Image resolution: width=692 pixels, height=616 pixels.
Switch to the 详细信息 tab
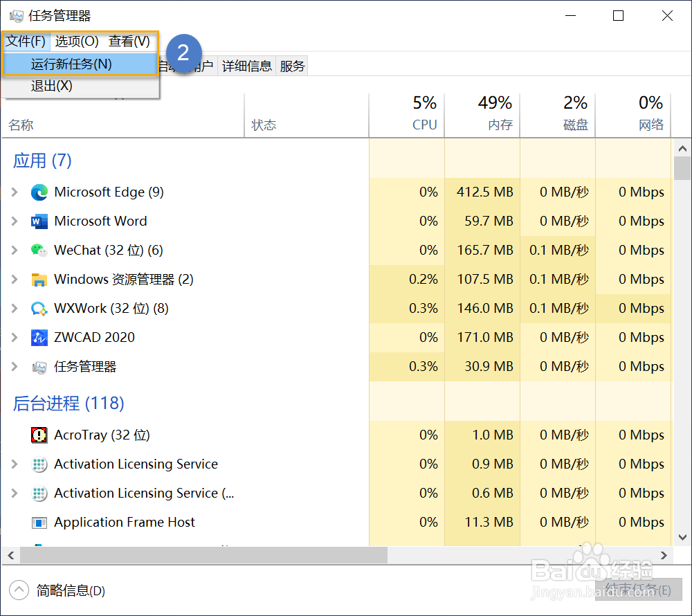click(x=247, y=66)
